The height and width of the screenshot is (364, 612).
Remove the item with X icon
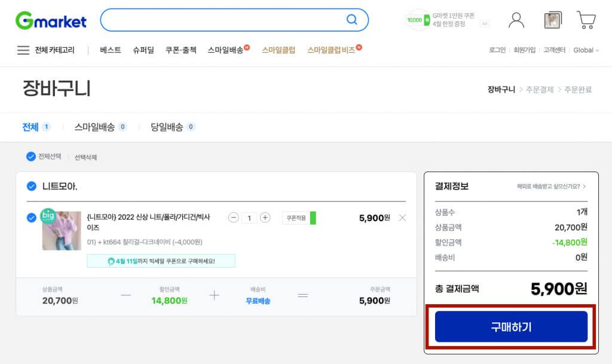tap(402, 218)
